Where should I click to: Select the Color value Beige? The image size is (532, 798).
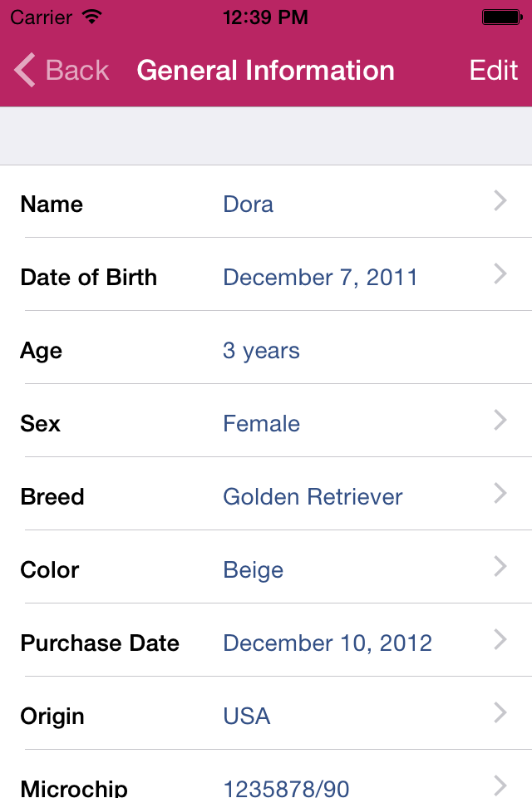[251, 570]
